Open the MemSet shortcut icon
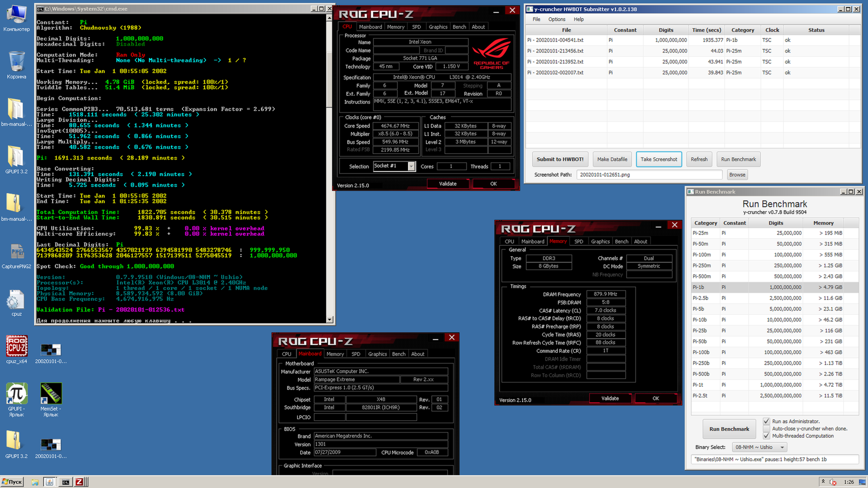Image resolution: width=868 pixels, height=488 pixels. coord(51,399)
